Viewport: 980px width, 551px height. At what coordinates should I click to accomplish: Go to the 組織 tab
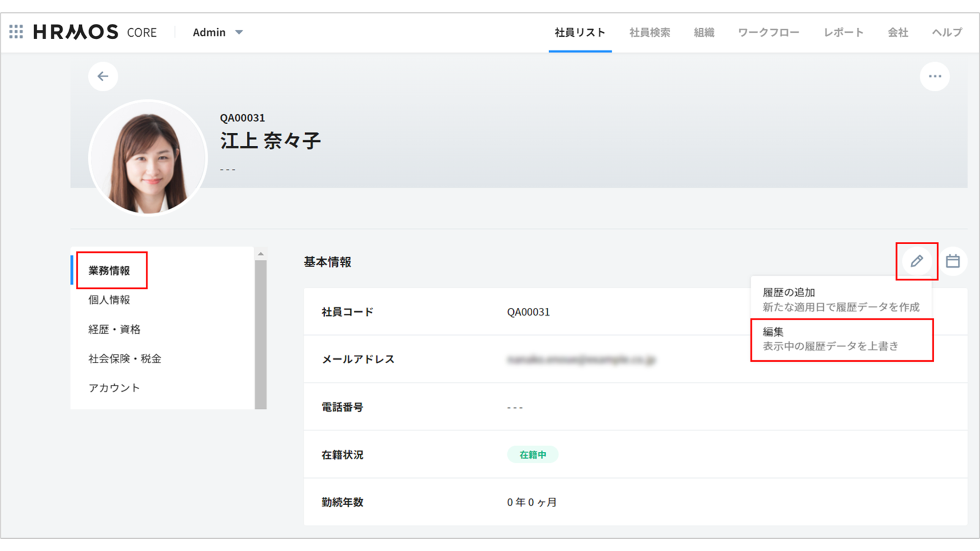pyautogui.click(x=704, y=32)
